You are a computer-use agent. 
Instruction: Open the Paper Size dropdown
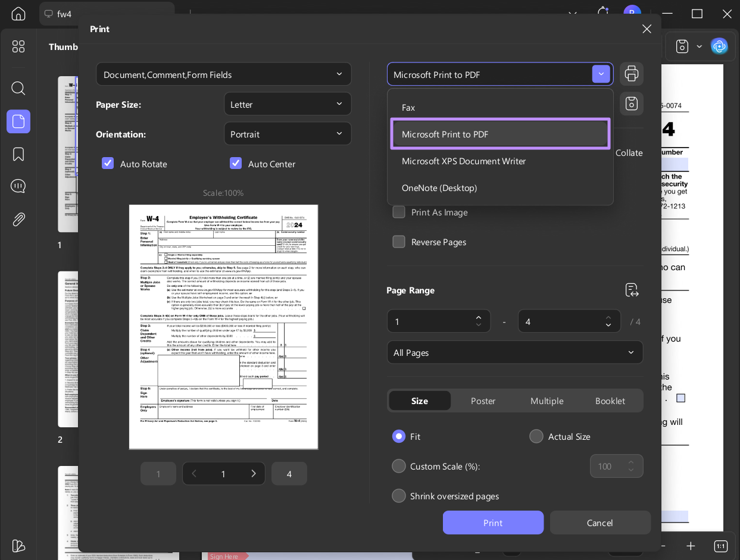[x=288, y=104]
